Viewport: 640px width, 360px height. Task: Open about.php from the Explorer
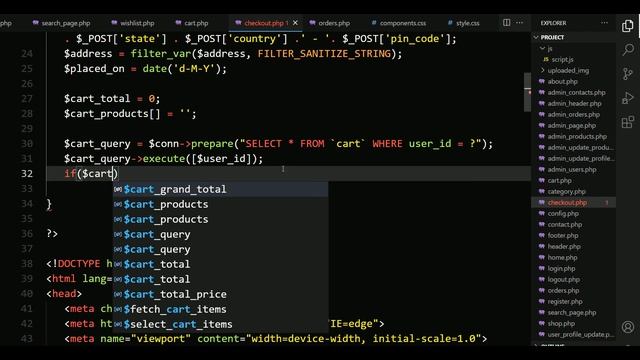point(573,81)
